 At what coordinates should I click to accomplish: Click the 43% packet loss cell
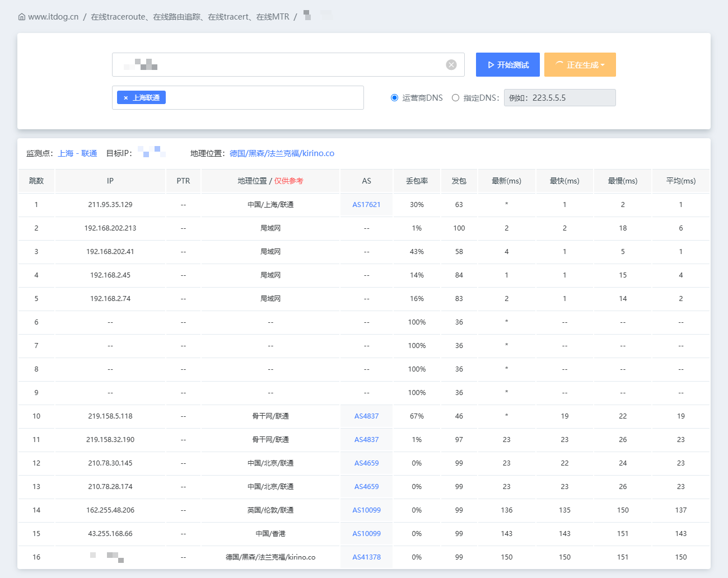tap(417, 252)
